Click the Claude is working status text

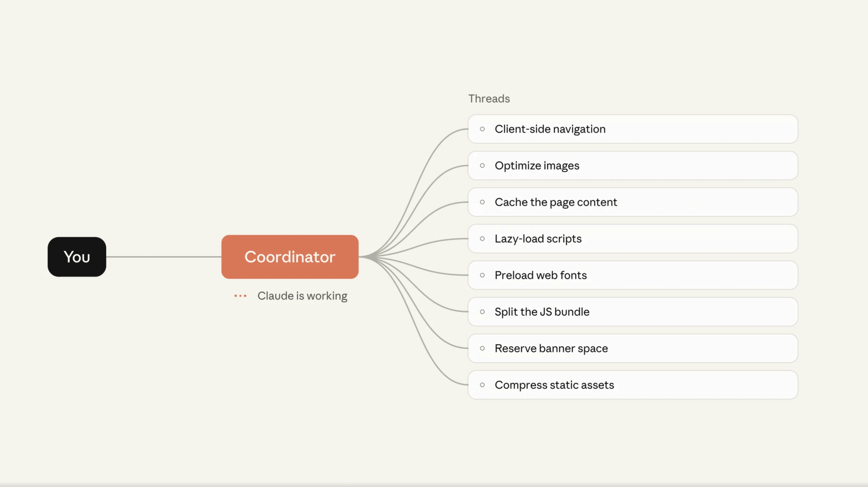302,296
